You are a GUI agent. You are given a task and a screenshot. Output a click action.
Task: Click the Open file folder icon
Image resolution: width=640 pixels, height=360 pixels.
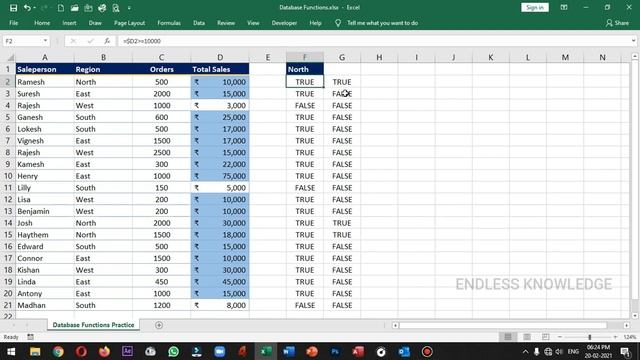pyautogui.click(x=74, y=8)
